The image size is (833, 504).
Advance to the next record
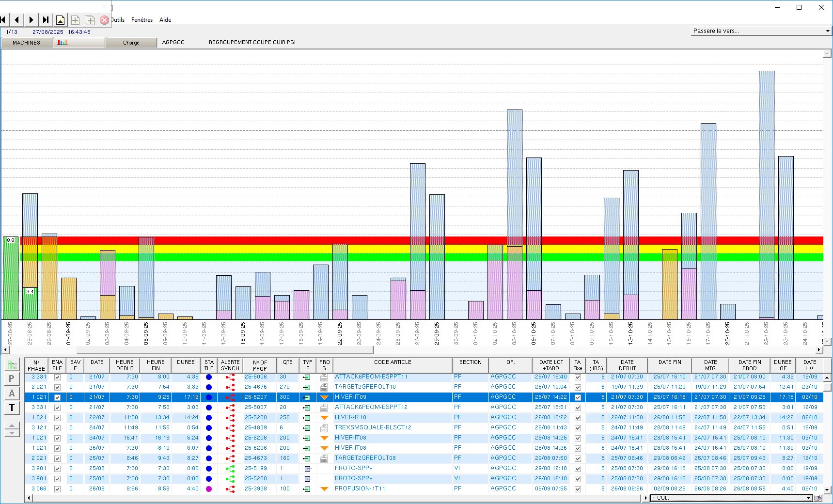pos(31,20)
